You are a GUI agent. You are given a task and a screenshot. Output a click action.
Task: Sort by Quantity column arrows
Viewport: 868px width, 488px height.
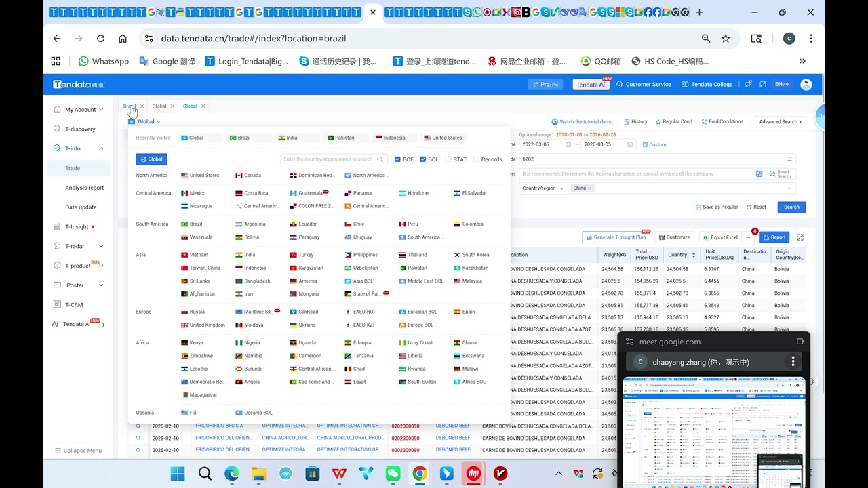[693, 255]
